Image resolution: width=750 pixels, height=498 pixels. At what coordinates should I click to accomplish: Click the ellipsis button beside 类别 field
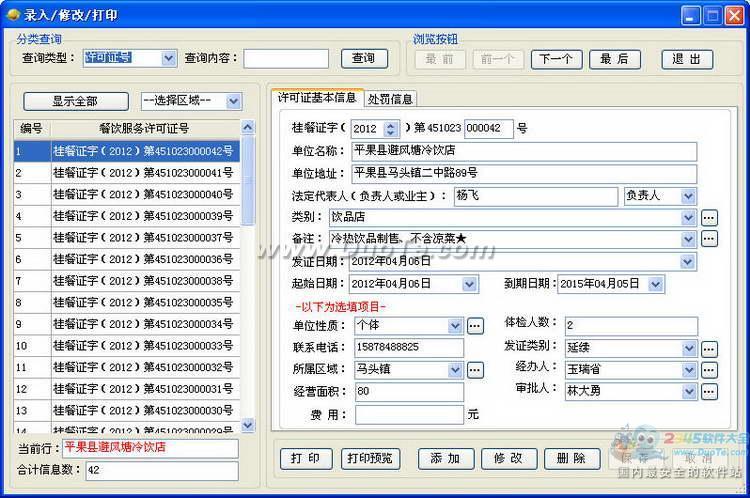[x=709, y=218]
